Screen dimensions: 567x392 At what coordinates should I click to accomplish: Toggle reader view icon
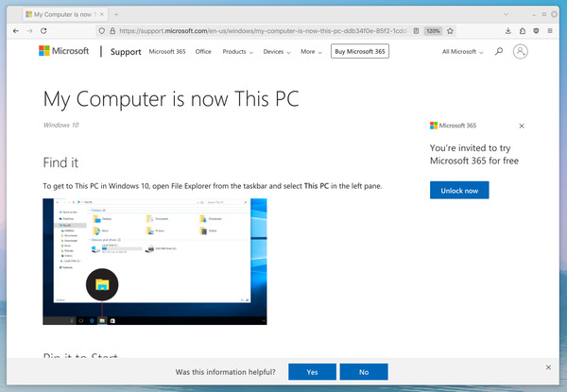[x=416, y=31]
